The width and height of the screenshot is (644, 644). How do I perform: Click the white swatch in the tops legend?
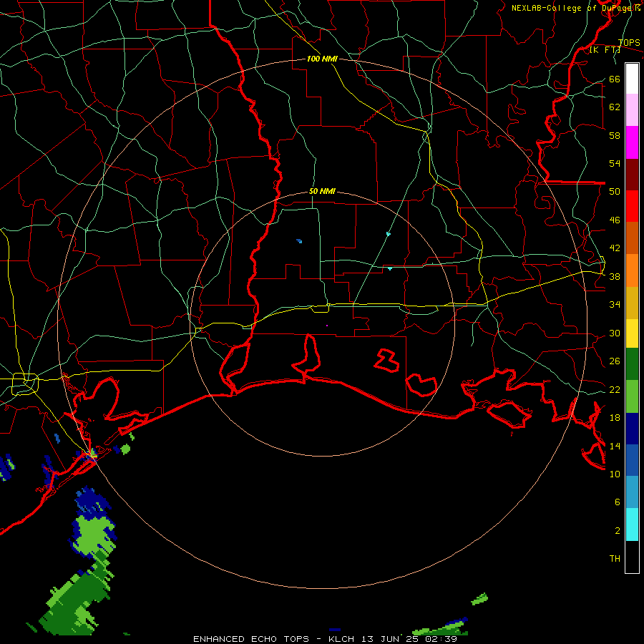tap(632, 79)
